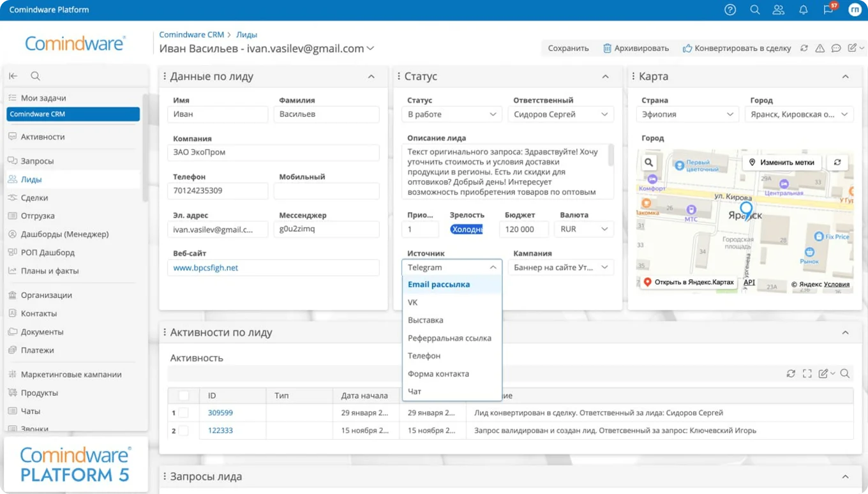Open Дашборды (Менеджер) menu entry

coord(61,234)
